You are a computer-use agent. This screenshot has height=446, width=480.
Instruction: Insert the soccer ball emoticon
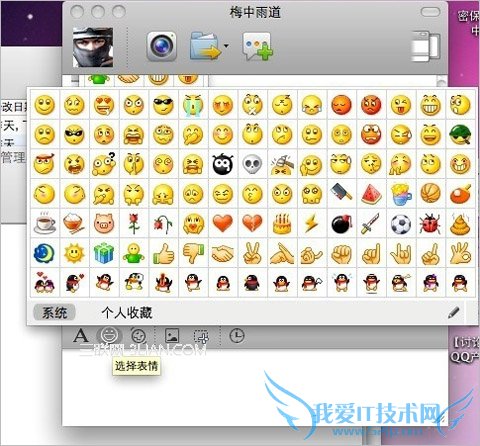(401, 224)
